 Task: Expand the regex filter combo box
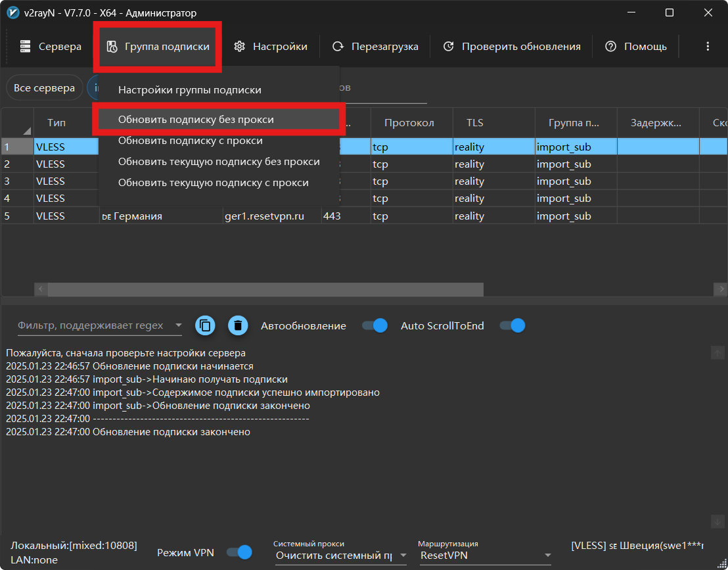(x=178, y=325)
